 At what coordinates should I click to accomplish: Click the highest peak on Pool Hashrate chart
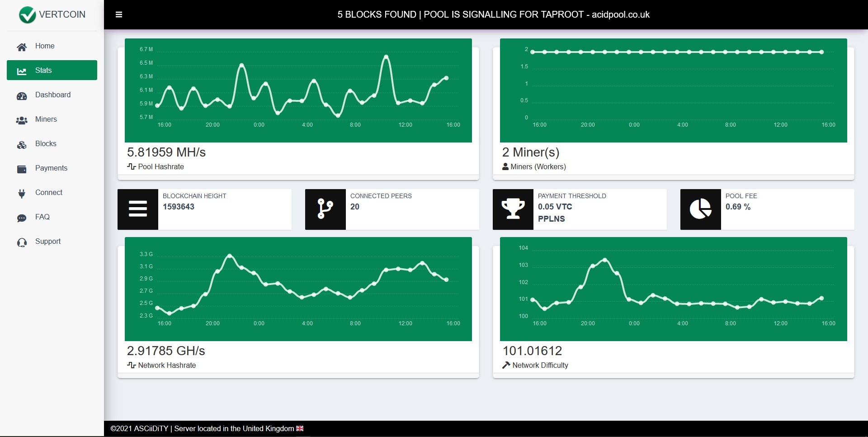coord(386,57)
